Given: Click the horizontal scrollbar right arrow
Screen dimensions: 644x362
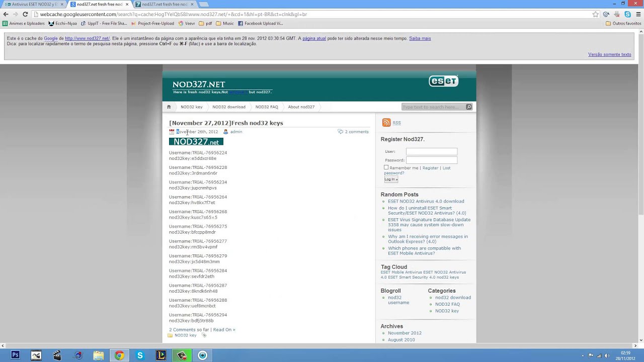Looking at the screenshot, I should coord(635,345).
